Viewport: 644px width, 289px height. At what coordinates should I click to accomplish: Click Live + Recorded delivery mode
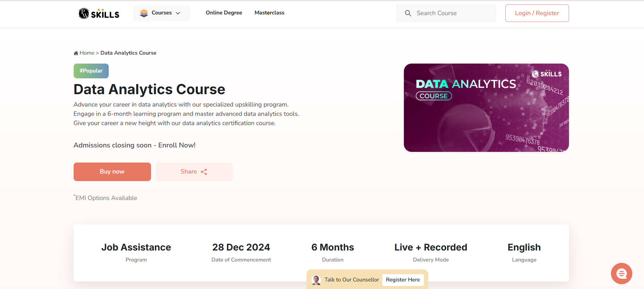coord(431,247)
